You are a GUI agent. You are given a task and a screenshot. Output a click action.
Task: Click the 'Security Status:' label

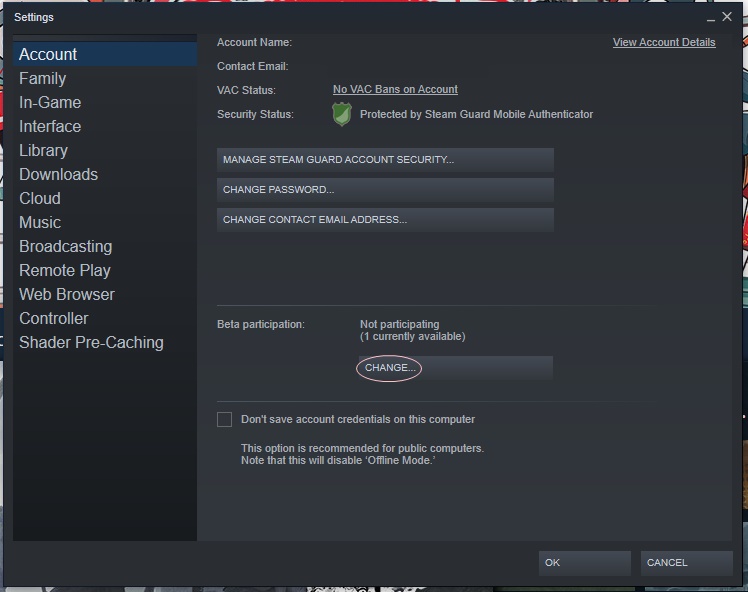click(255, 114)
